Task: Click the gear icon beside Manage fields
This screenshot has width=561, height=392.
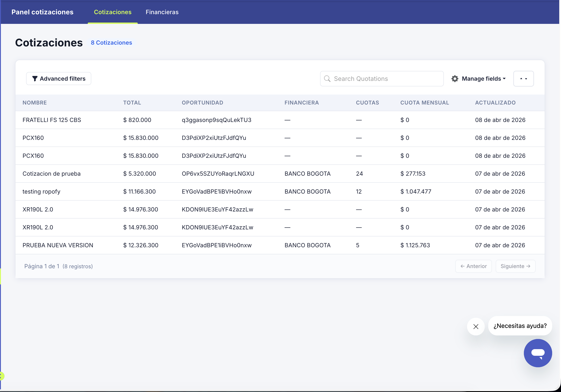Action: point(455,79)
